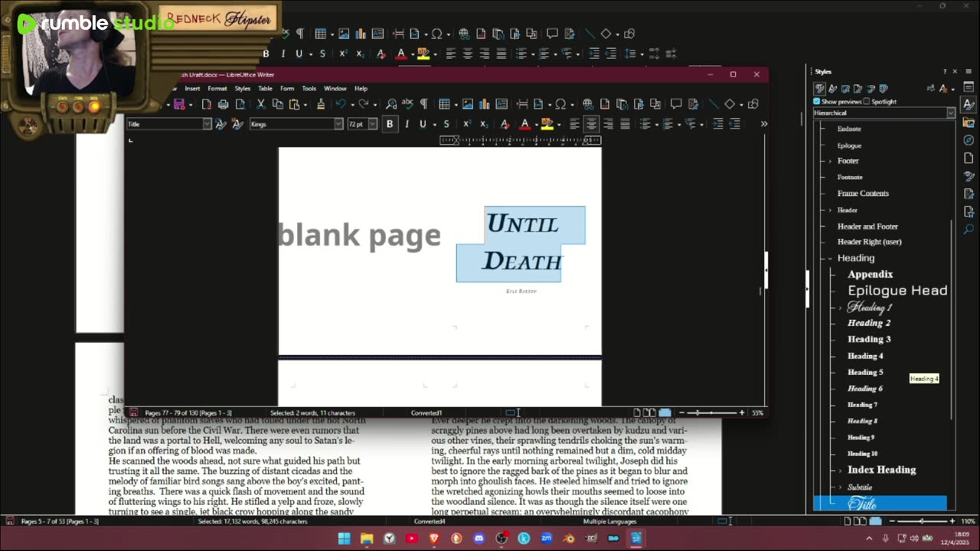Select Character Styles icon in Styles panel
980x551 pixels.
tap(833, 89)
